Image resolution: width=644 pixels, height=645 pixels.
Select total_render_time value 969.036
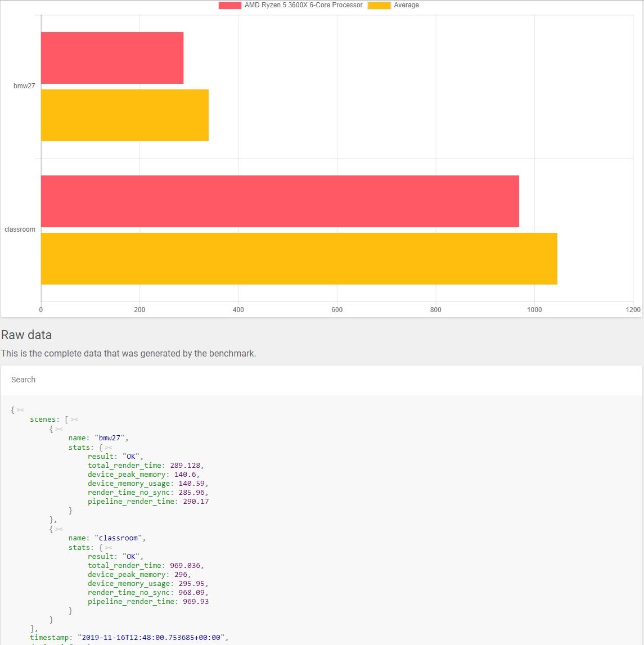185,566
